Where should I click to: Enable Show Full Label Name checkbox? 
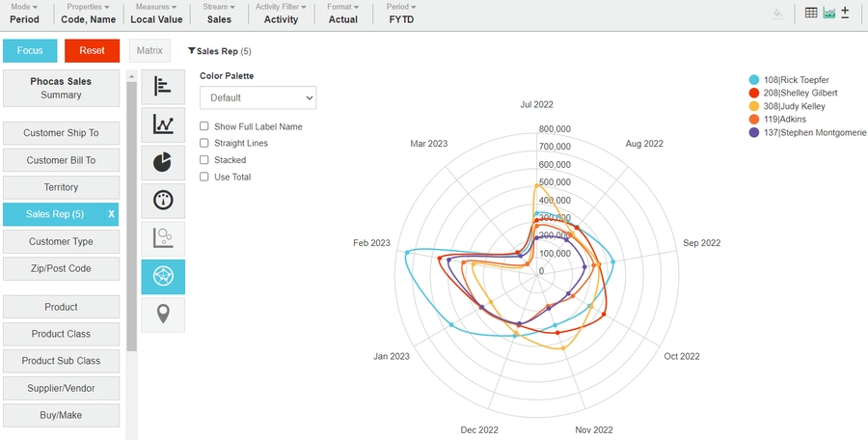pos(204,126)
